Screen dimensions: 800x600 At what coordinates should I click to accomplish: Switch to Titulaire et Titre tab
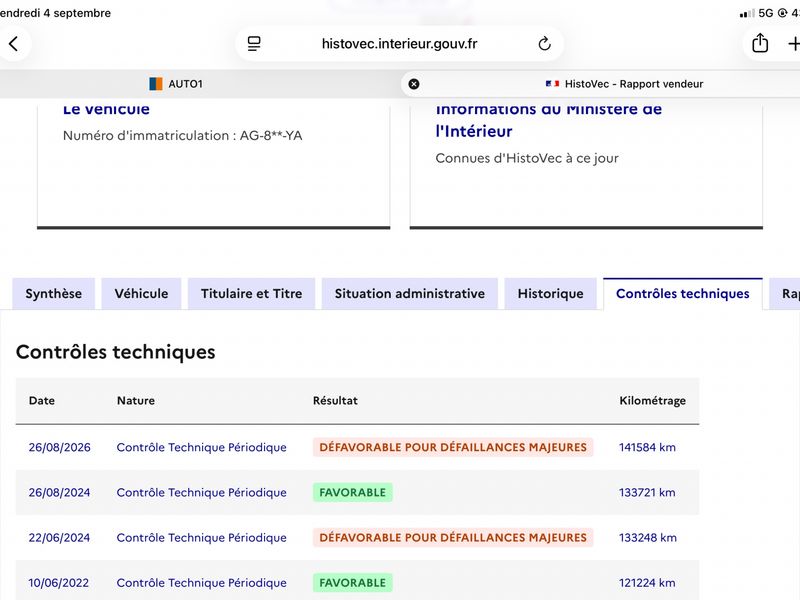click(x=252, y=294)
